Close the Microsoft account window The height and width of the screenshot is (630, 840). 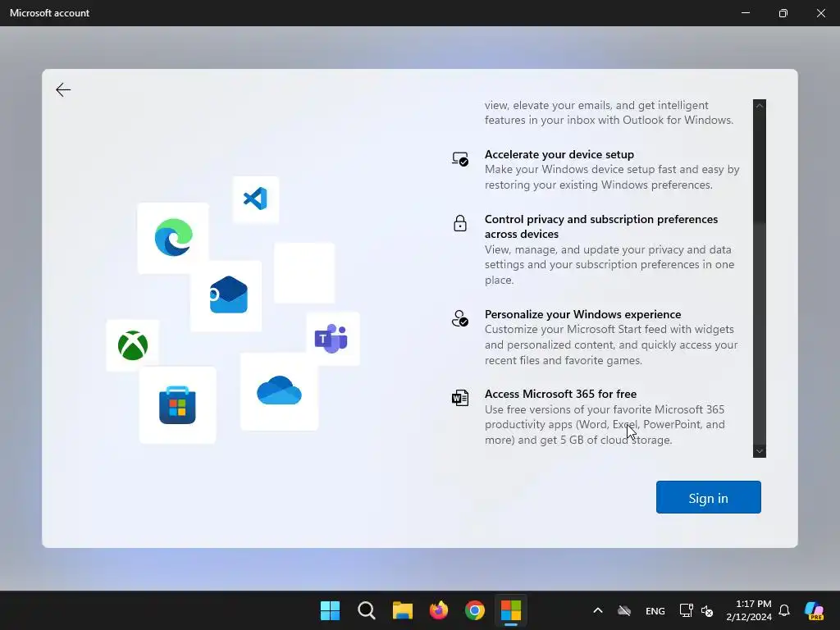coord(820,13)
